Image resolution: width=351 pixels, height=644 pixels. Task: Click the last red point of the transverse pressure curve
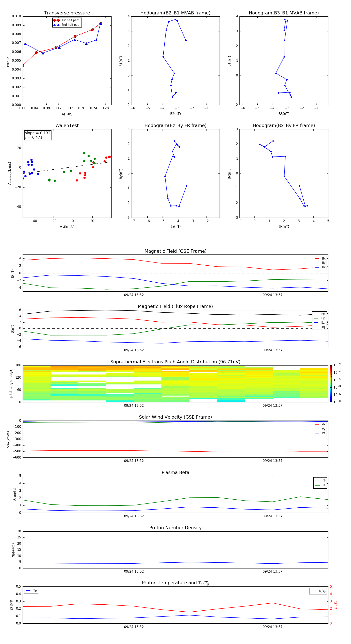point(101,23)
